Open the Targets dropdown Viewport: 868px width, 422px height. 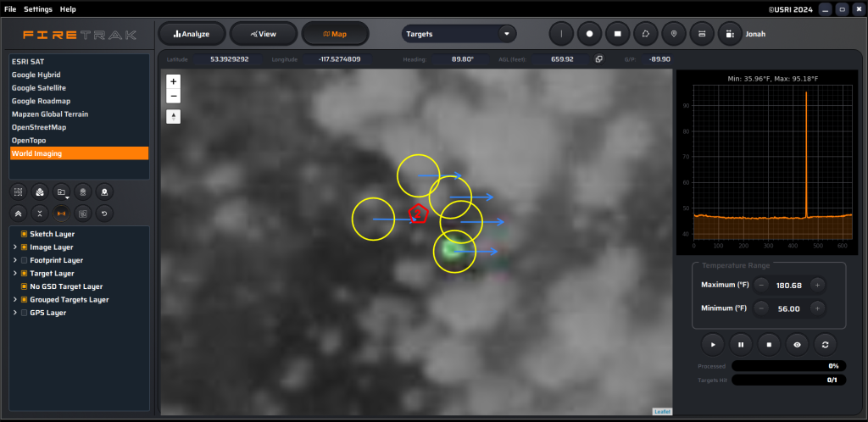pos(459,34)
